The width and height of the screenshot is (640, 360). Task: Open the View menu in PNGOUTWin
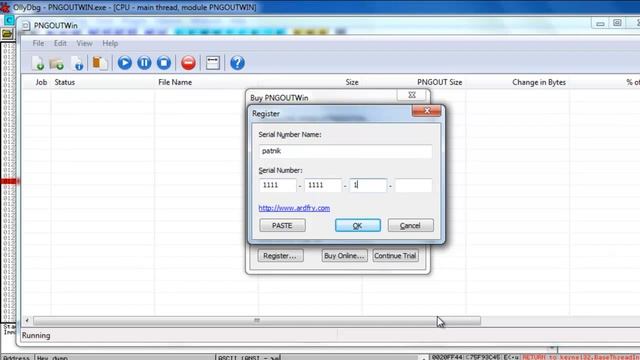(84, 43)
